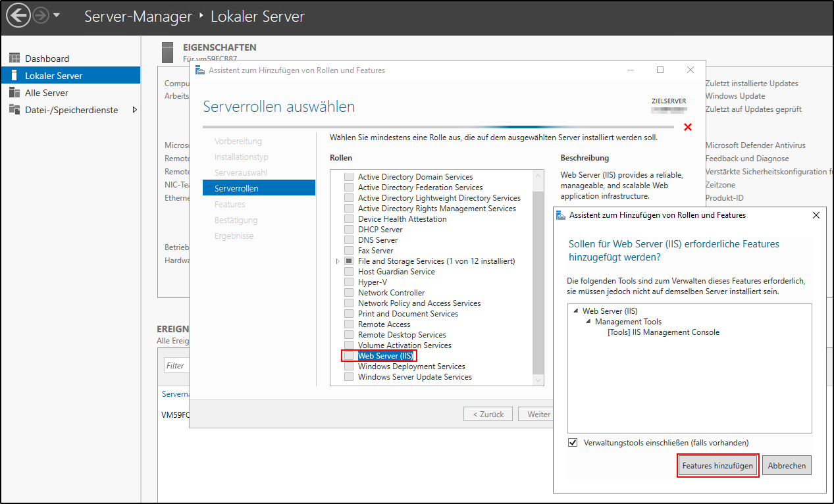
Task: Open Datei-/Speicherdienste in the sidebar
Action: (x=65, y=109)
